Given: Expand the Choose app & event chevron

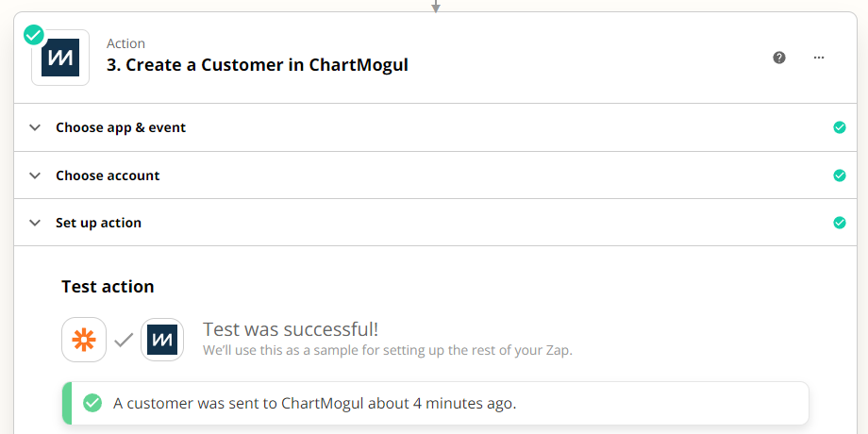Looking at the screenshot, I should click(35, 128).
